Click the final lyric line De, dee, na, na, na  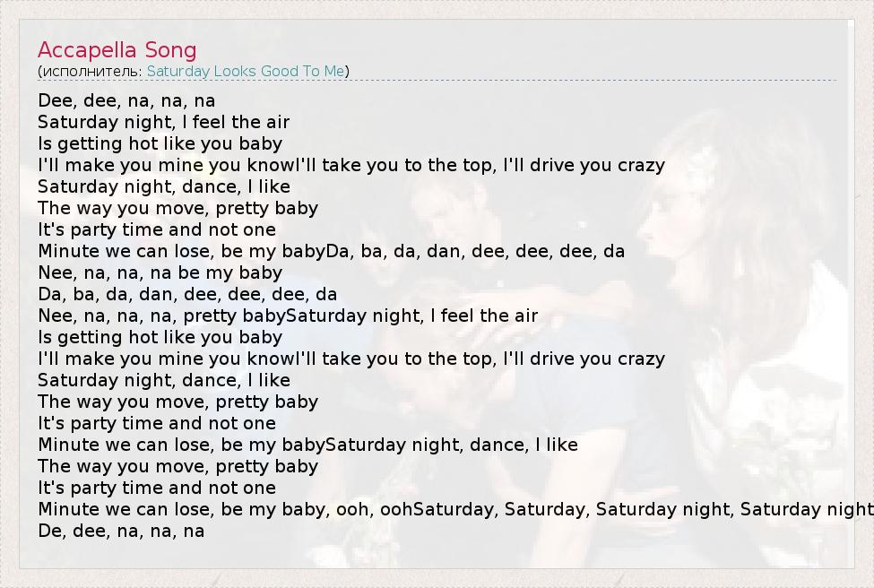(x=121, y=531)
